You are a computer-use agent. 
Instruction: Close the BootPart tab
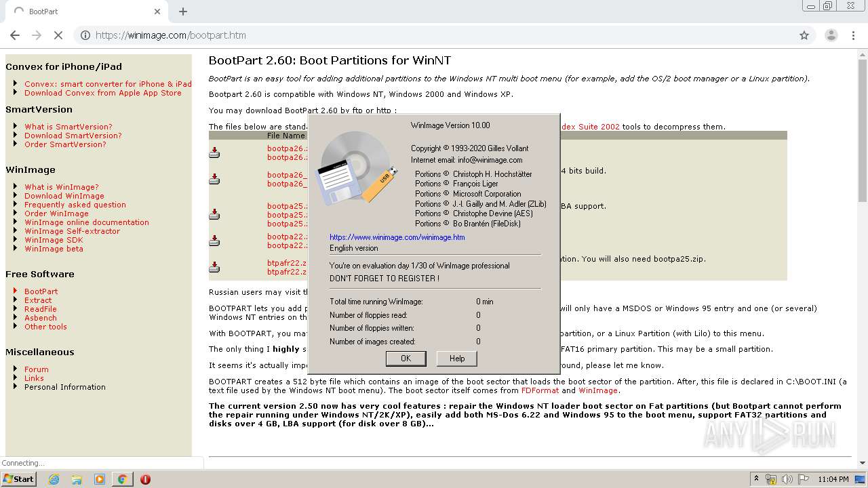157,12
